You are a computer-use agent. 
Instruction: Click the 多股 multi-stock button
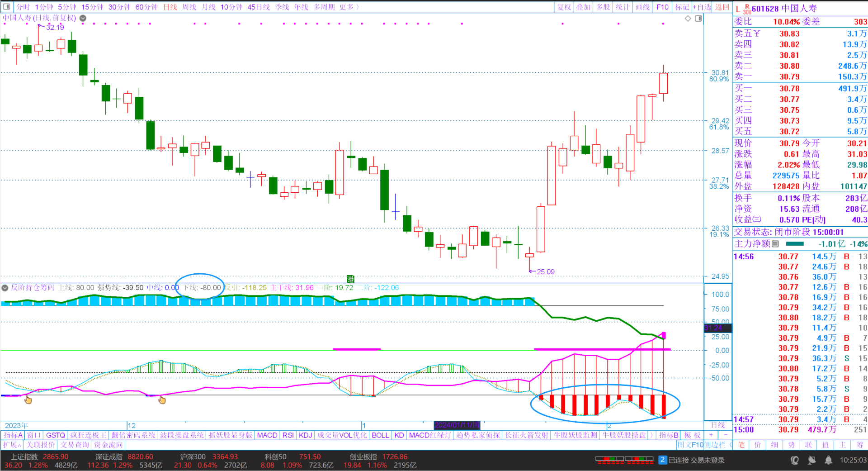603,7
